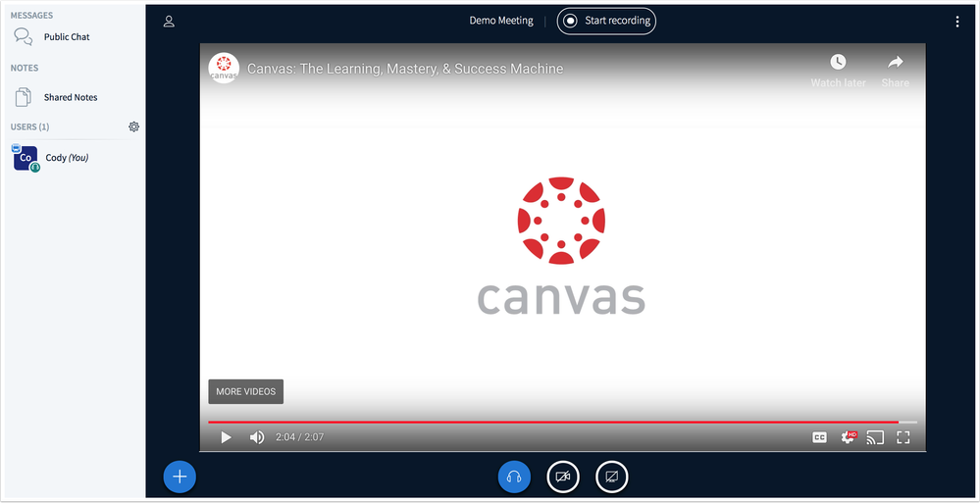Play the Canvas video
The image size is (980, 503).
[x=226, y=437]
